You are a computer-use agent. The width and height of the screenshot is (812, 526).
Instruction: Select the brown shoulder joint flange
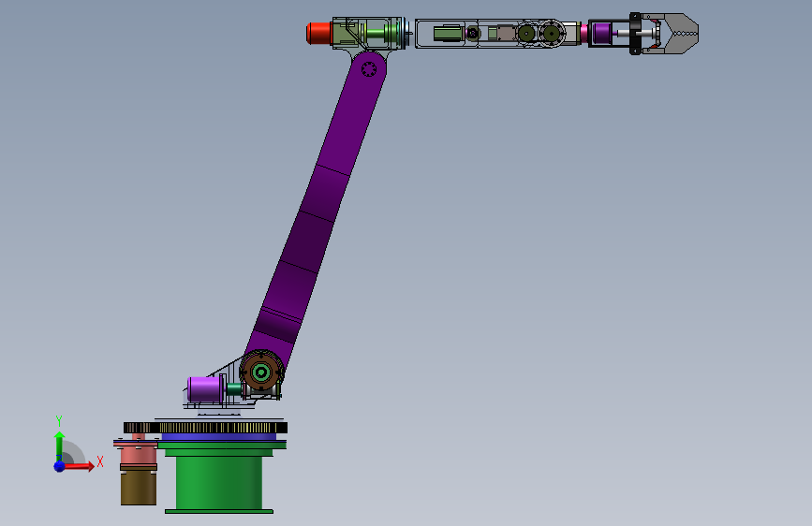pyautogui.click(x=261, y=372)
